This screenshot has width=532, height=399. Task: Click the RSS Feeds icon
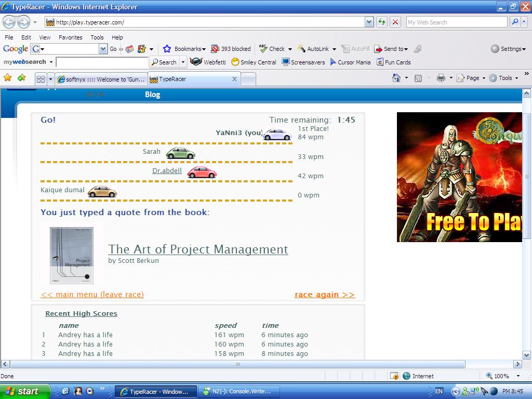point(418,78)
